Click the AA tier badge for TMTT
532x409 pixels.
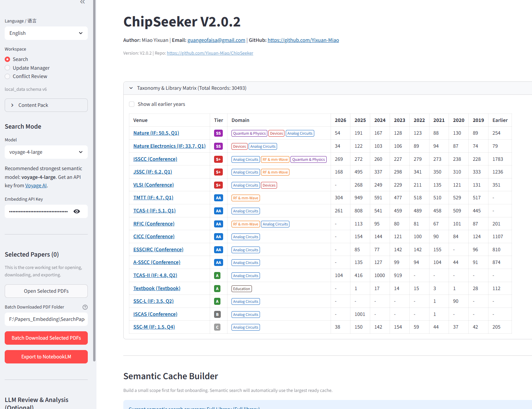pyautogui.click(x=218, y=198)
